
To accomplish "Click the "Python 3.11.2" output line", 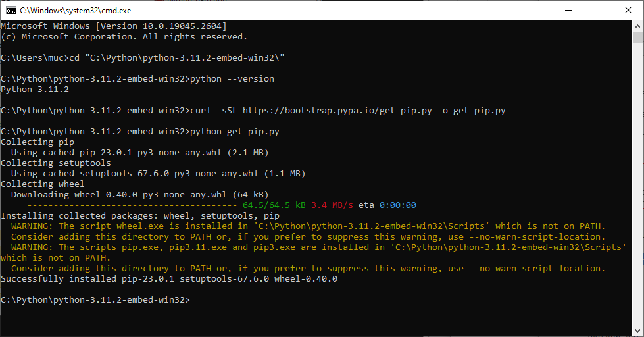I will [x=35, y=89].
